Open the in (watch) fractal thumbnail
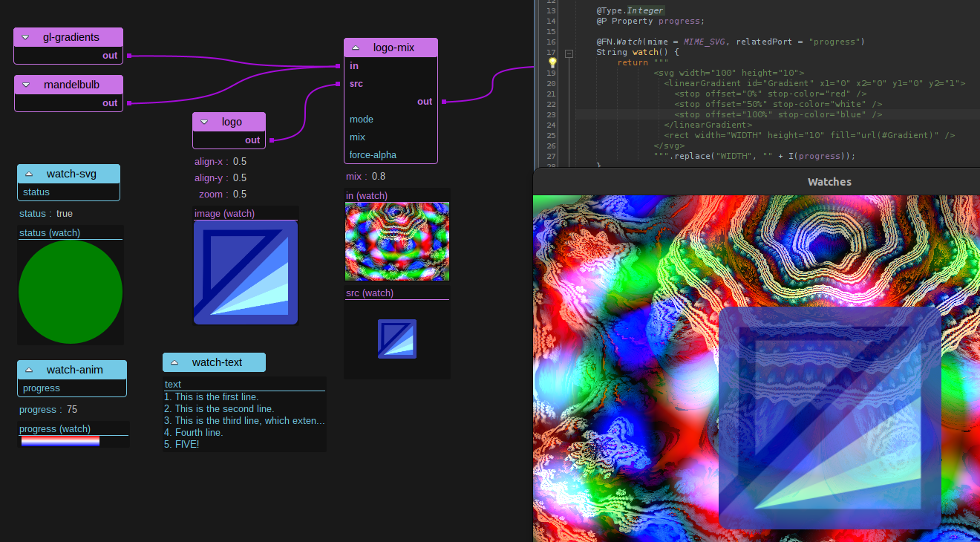This screenshot has width=980, height=542. [x=397, y=241]
